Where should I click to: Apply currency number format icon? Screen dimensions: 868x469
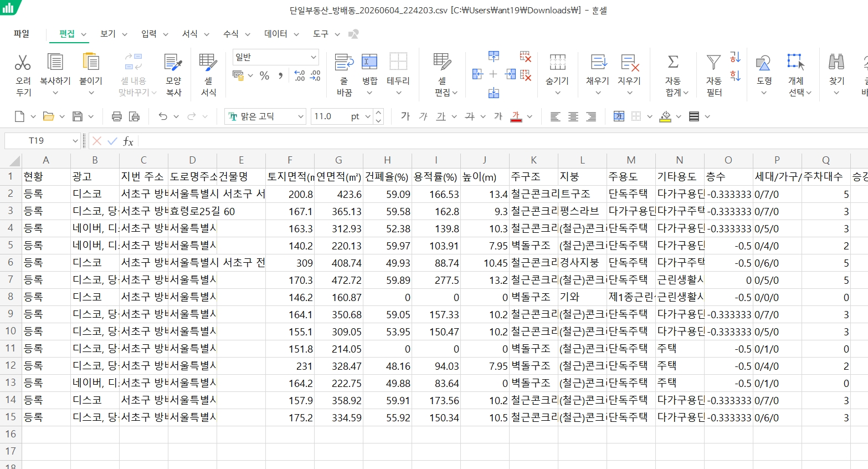238,75
